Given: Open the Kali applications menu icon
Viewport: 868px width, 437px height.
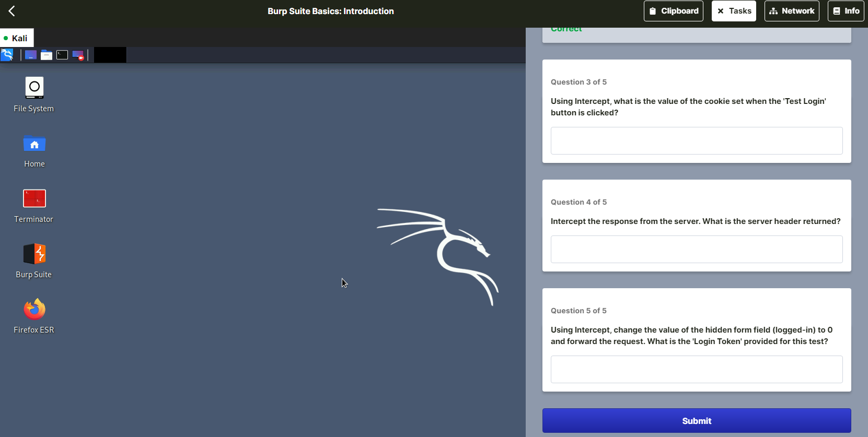Looking at the screenshot, I should point(7,55).
